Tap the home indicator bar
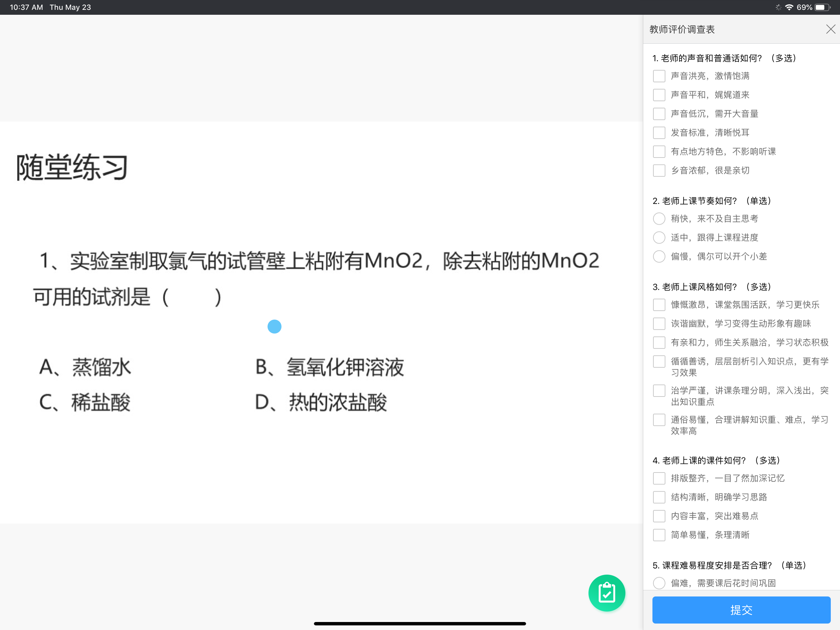The image size is (840, 630). pyautogui.click(x=420, y=623)
